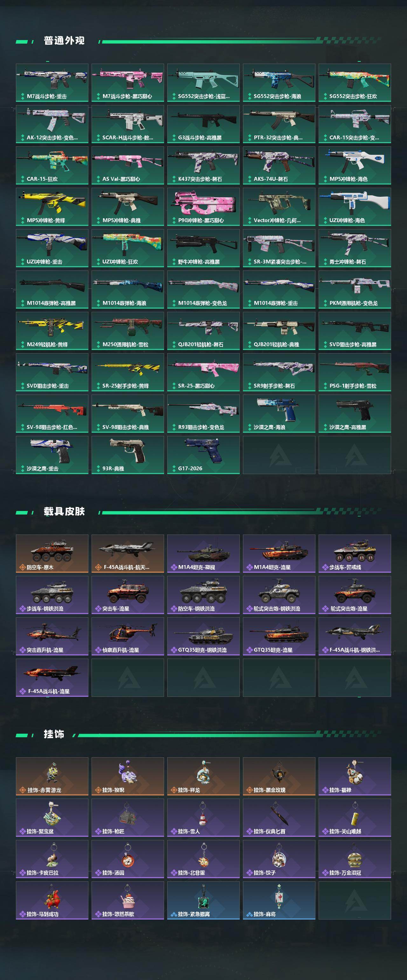Image resolution: width=407 pixels, height=980 pixels.
Task: Select the 挂饰-雪人 snowman charm
Action: point(203,817)
